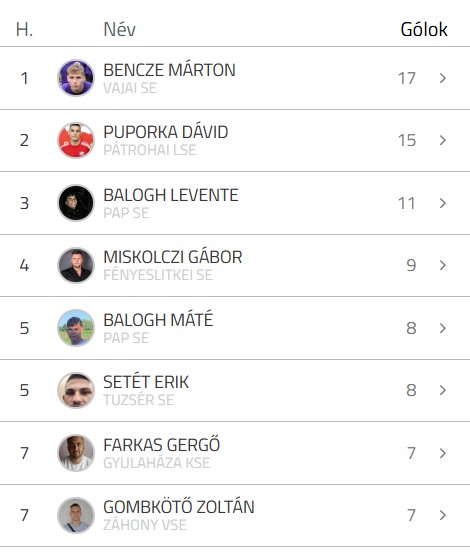
Task: Click the arrow on Balogh Máté's row
Action: tap(442, 328)
